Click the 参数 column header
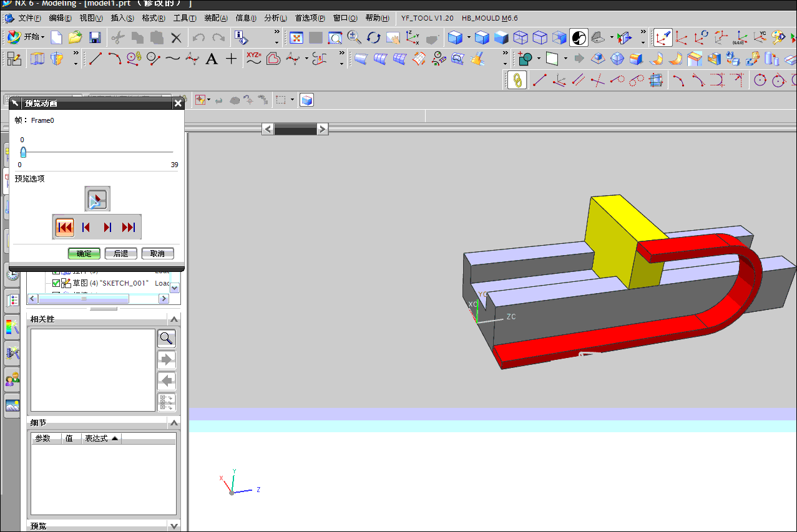Image resolution: width=797 pixels, height=532 pixels. [46, 438]
